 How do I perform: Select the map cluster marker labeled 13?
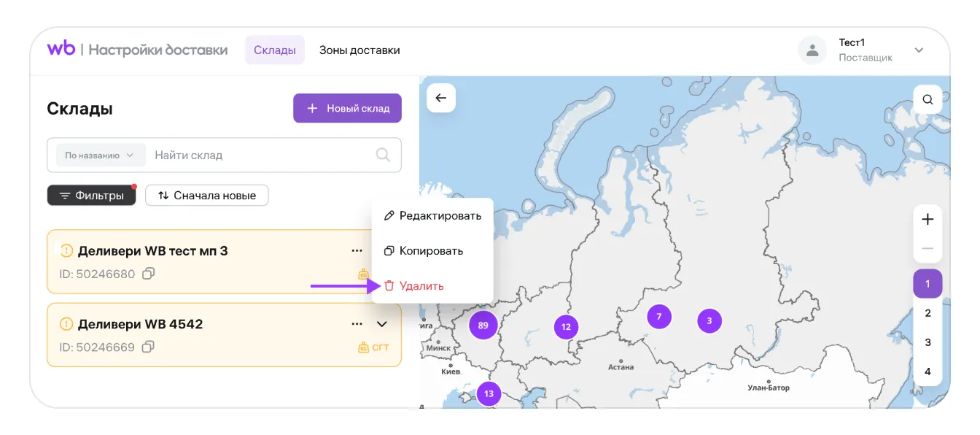click(x=489, y=393)
